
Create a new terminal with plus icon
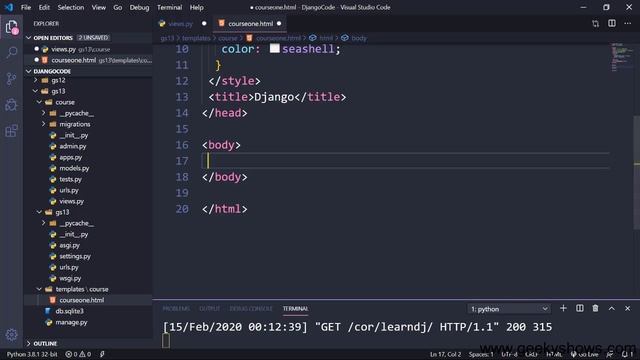(x=563, y=309)
